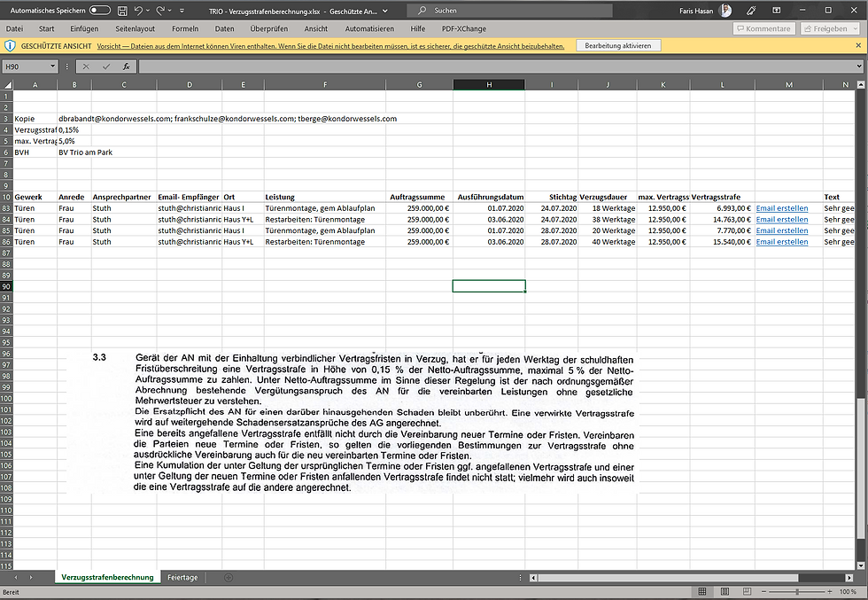The height and width of the screenshot is (600, 868).
Task: Open the Ansicht tab
Action: 315,29
